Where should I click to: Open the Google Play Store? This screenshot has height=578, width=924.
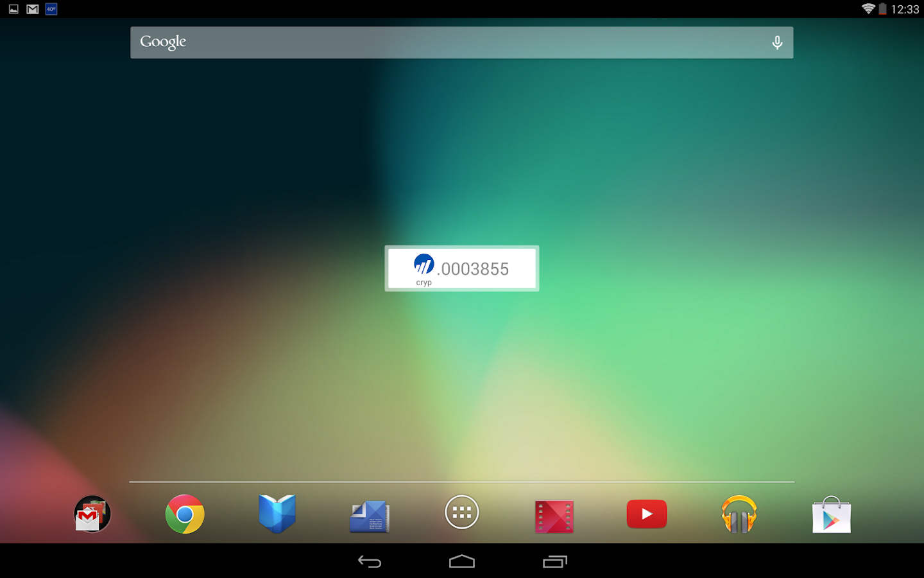(832, 514)
